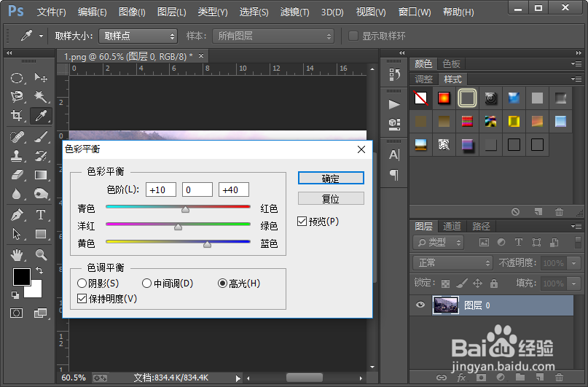This screenshot has width=588, height=387.
Task: Open the layer opacity dropdown arrow
Action: pos(573,263)
